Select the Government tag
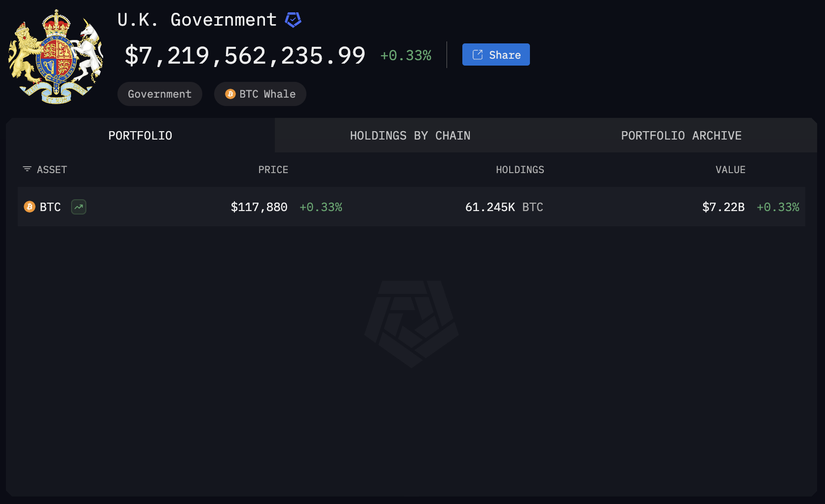 pyautogui.click(x=159, y=94)
